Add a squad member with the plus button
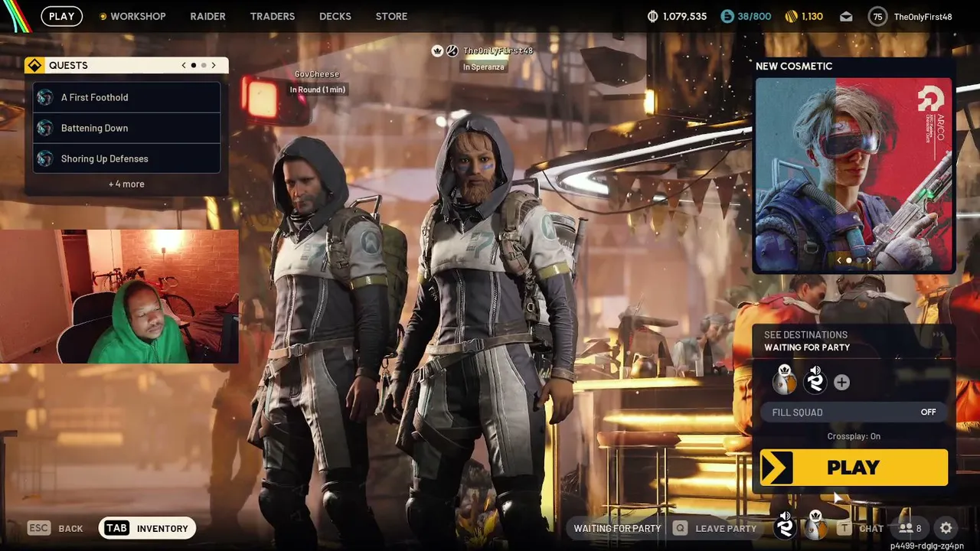Screen dimensions: 980x551 [841, 383]
